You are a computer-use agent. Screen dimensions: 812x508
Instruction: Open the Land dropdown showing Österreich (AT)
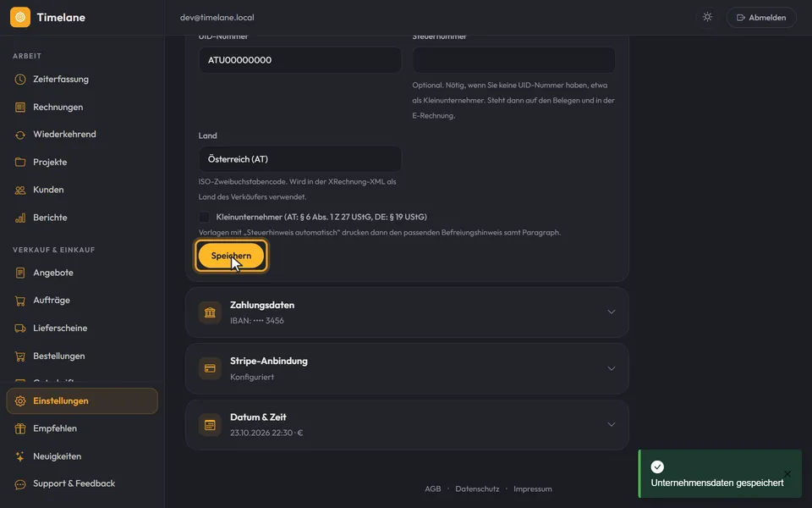299,159
